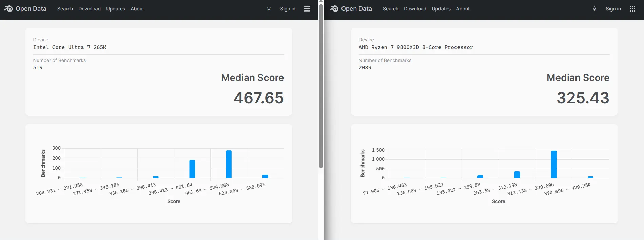The height and width of the screenshot is (240, 644).
Task: Click Blender logo in left window
Action: pos(8,8)
